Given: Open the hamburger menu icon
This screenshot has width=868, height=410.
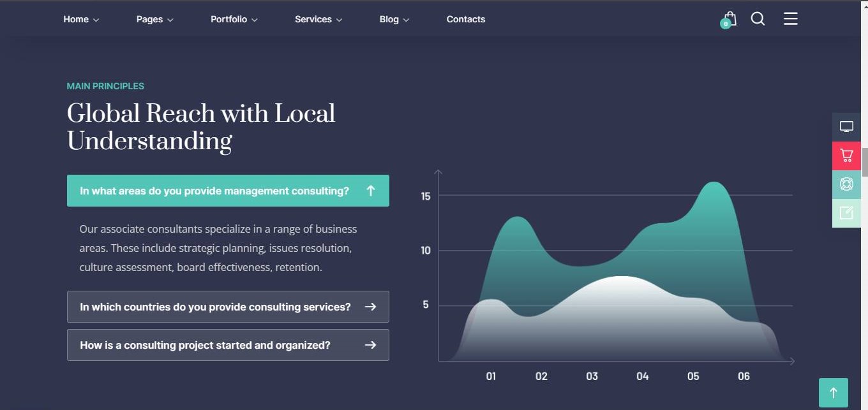Looking at the screenshot, I should coord(791,18).
